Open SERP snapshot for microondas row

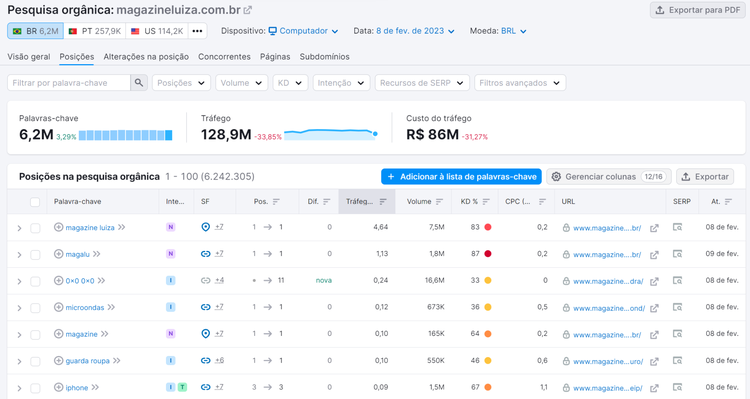(x=677, y=307)
